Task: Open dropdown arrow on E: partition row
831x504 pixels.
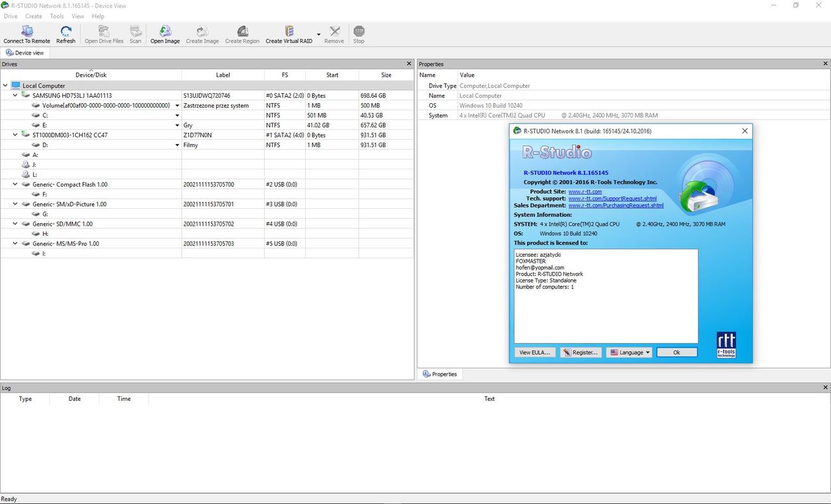Action: click(x=177, y=125)
